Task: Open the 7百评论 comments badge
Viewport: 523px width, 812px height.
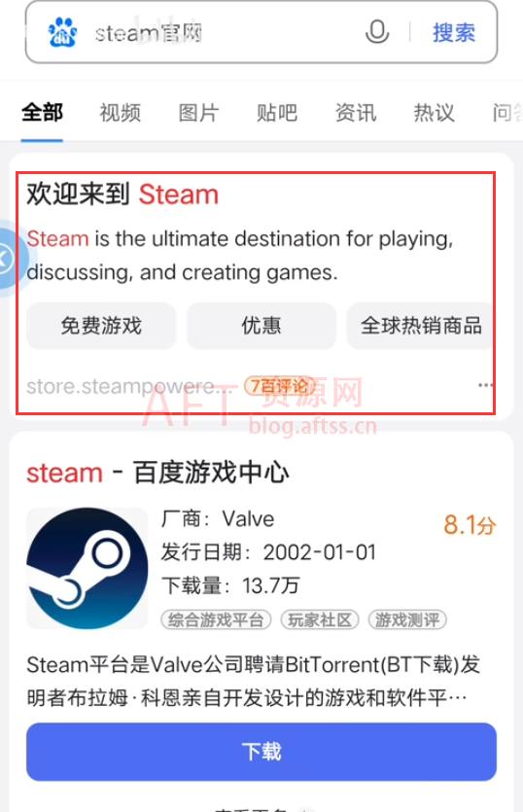Action: [x=279, y=385]
